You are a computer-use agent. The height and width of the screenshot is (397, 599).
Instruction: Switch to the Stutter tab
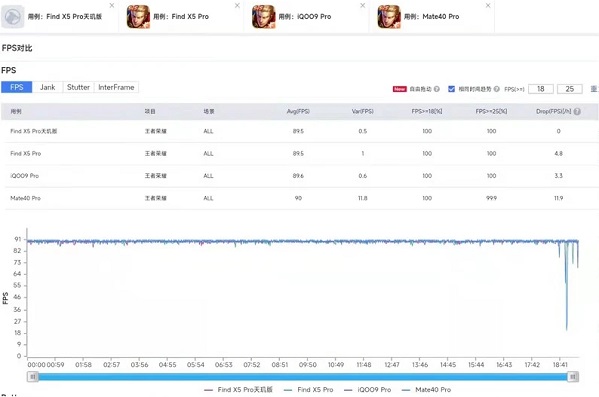click(x=78, y=87)
